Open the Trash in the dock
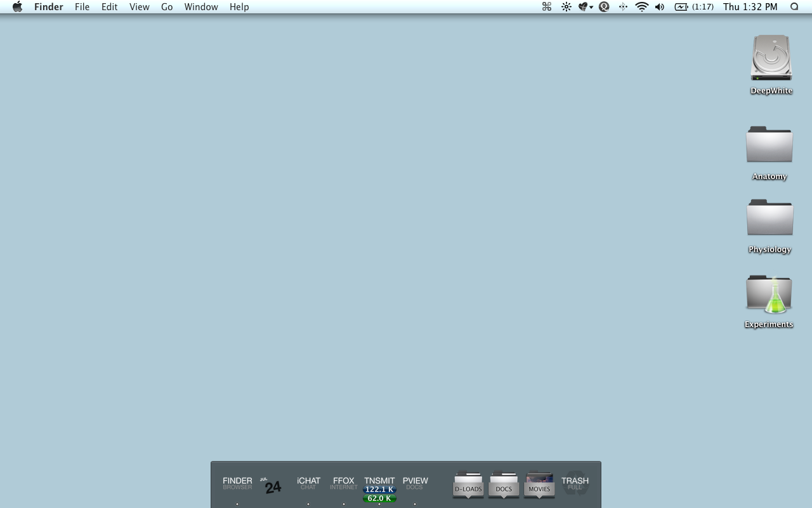Viewport: 812px width, 508px height. tap(575, 483)
